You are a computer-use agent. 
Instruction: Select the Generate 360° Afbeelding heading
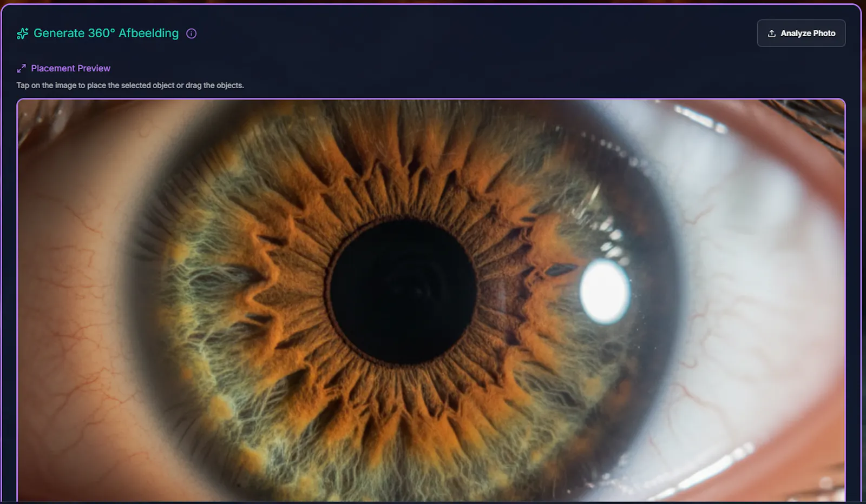point(106,34)
